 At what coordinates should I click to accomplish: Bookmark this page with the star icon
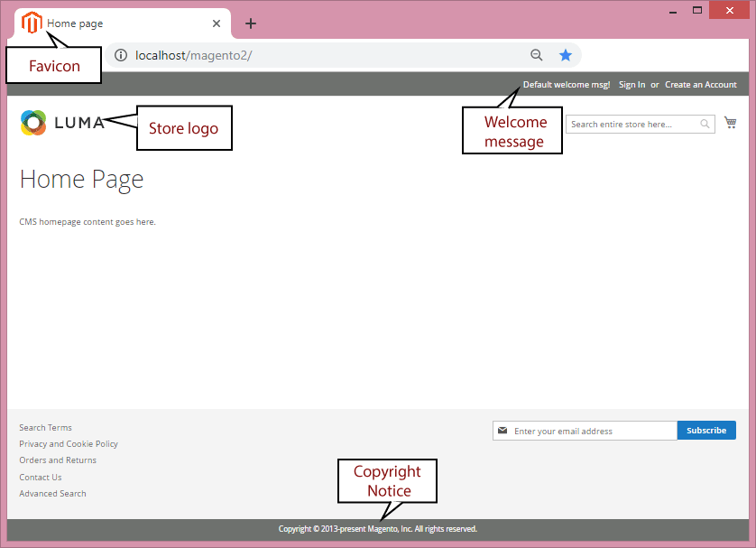point(566,55)
